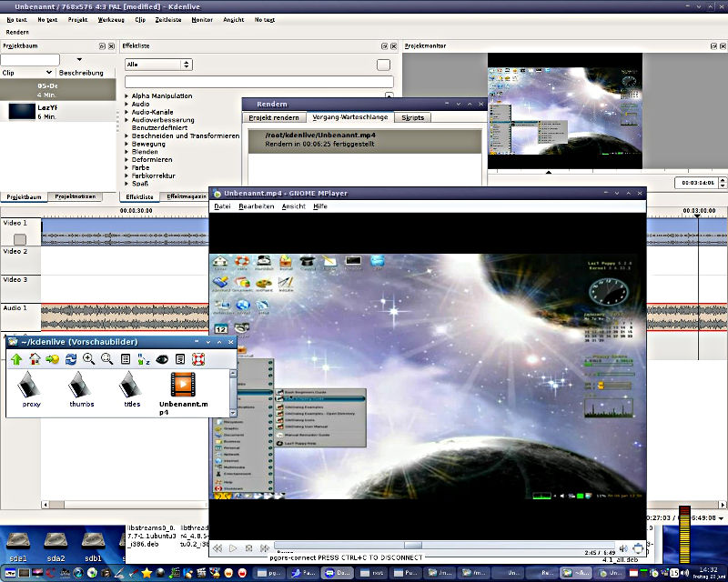
Task: Switch file manager to details list view
Action: [126, 359]
